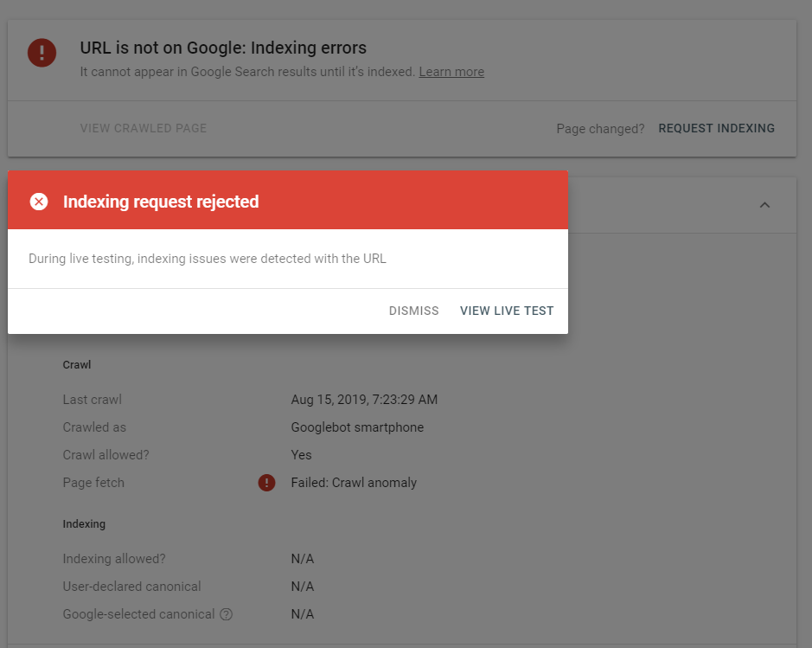Click the "Google-selected canonical" label
The height and width of the screenshot is (648, 812).
[138, 614]
